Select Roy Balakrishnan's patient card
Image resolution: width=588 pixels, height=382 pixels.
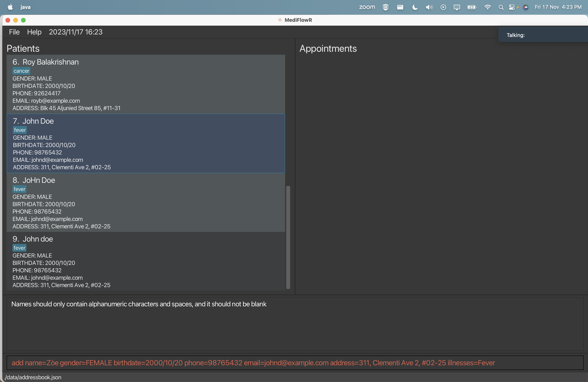point(146,85)
